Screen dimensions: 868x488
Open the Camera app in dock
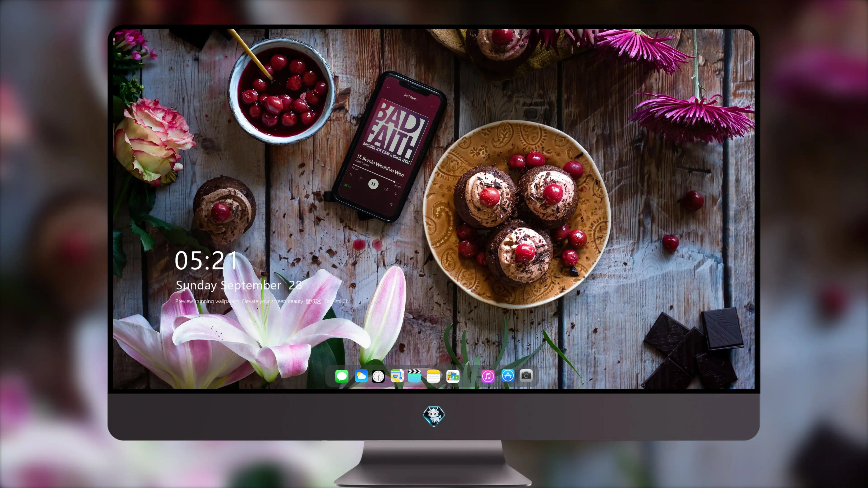point(526,375)
